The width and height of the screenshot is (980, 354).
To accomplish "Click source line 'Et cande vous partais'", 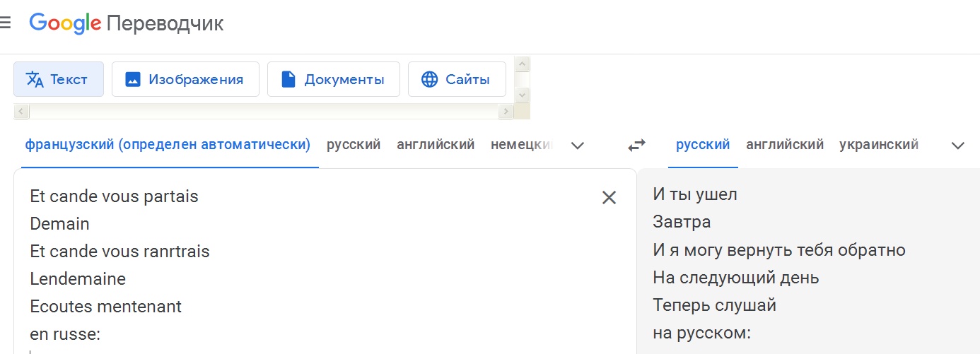I will click(115, 196).
